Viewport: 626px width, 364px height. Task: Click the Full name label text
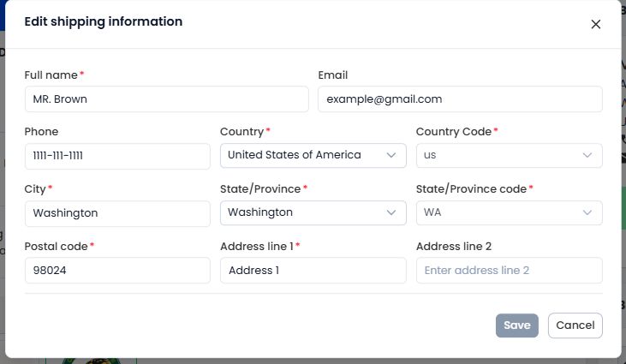pos(51,75)
